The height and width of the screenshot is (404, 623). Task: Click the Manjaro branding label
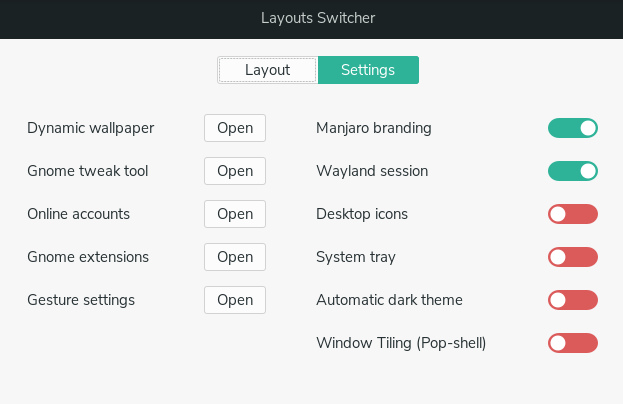click(373, 128)
